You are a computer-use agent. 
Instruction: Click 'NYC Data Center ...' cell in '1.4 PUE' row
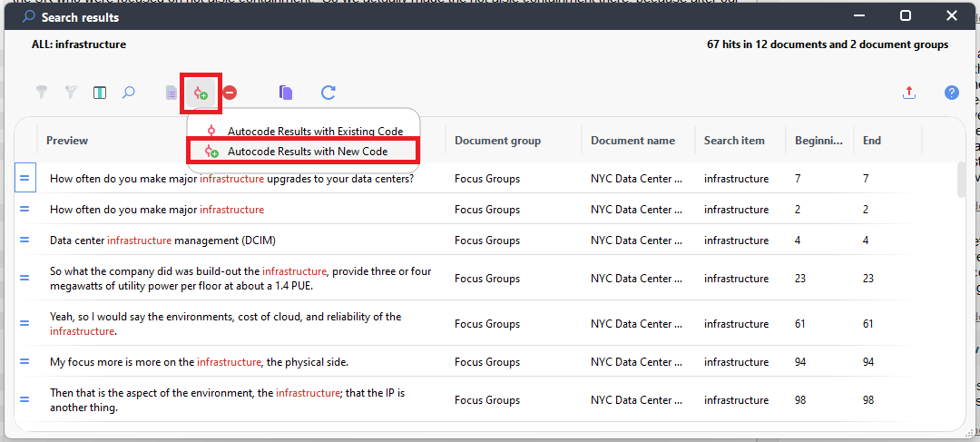[x=636, y=279]
